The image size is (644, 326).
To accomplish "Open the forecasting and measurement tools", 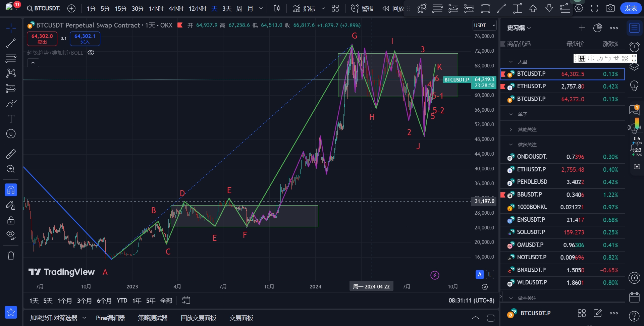I will point(11,89).
